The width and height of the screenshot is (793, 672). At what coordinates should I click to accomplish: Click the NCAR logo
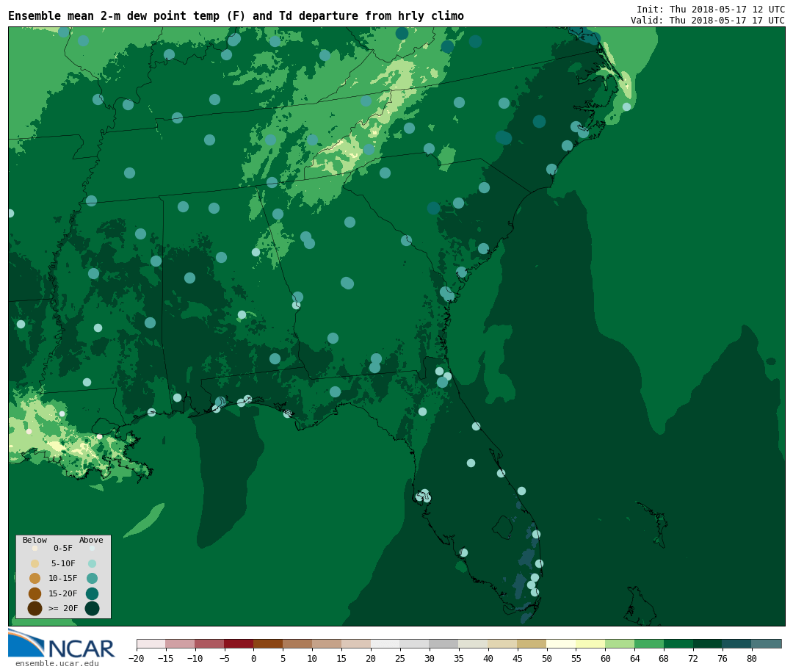click(62, 643)
